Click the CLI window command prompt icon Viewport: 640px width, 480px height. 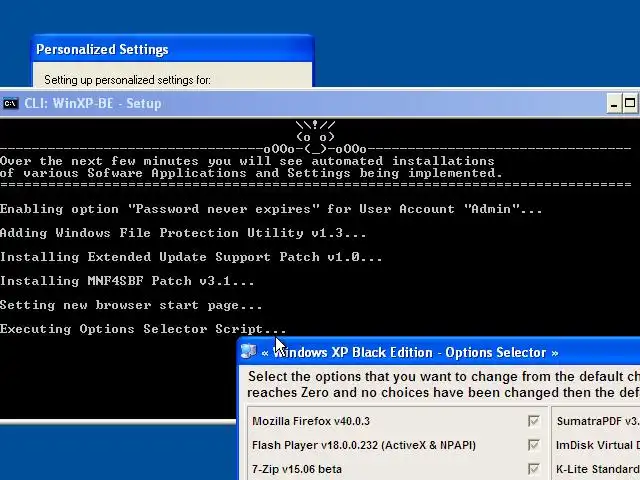10,104
